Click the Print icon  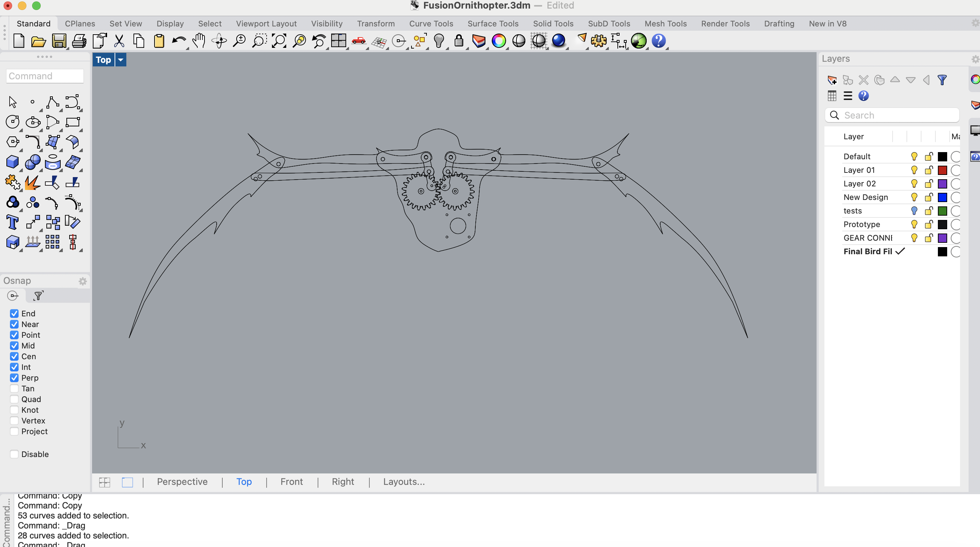(79, 41)
